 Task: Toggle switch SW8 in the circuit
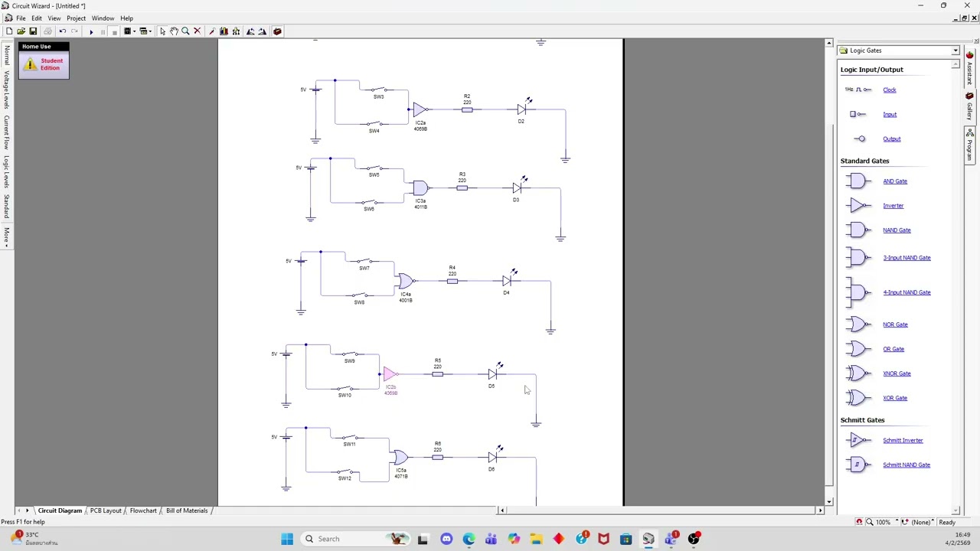[359, 295]
